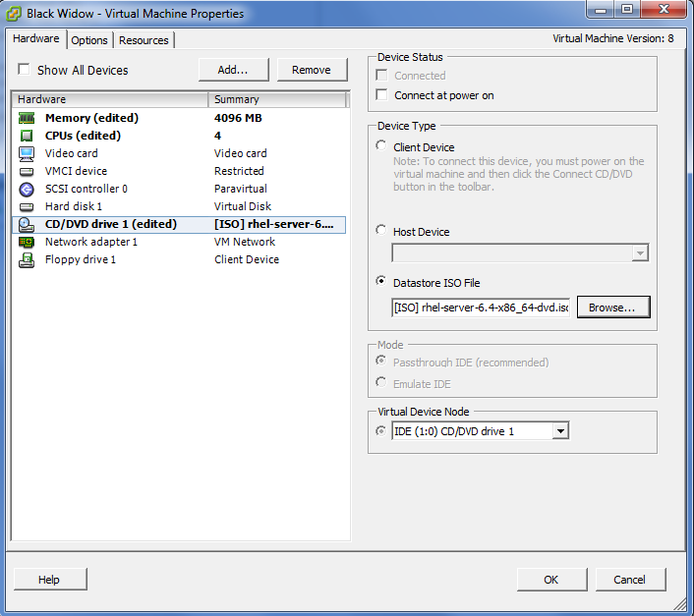Click the VMCI device icon
This screenshot has width=694, height=616.
(x=27, y=171)
